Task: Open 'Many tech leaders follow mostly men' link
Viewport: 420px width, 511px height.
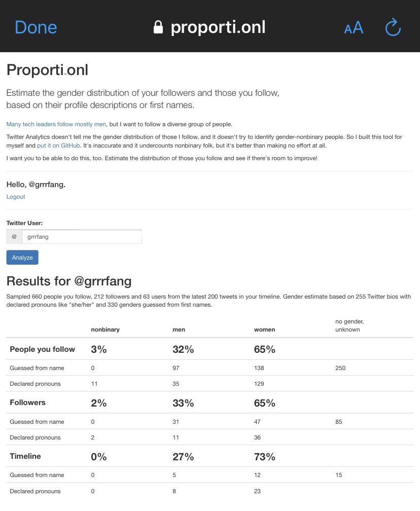Action: coord(56,124)
